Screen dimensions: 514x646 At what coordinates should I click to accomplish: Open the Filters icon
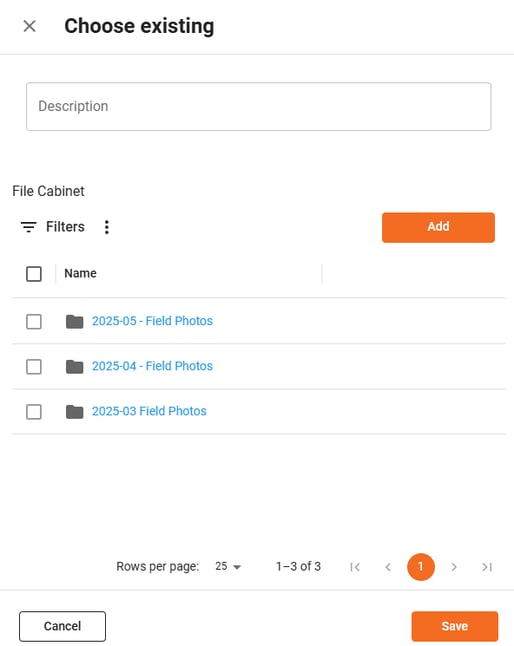click(x=29, y=227)
